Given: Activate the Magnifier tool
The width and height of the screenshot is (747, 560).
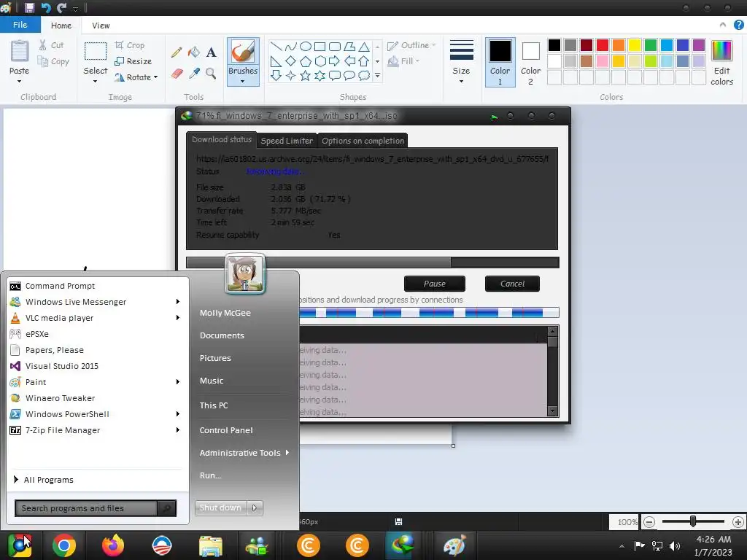Looking at the screenshot, I should tap(211, 74).
